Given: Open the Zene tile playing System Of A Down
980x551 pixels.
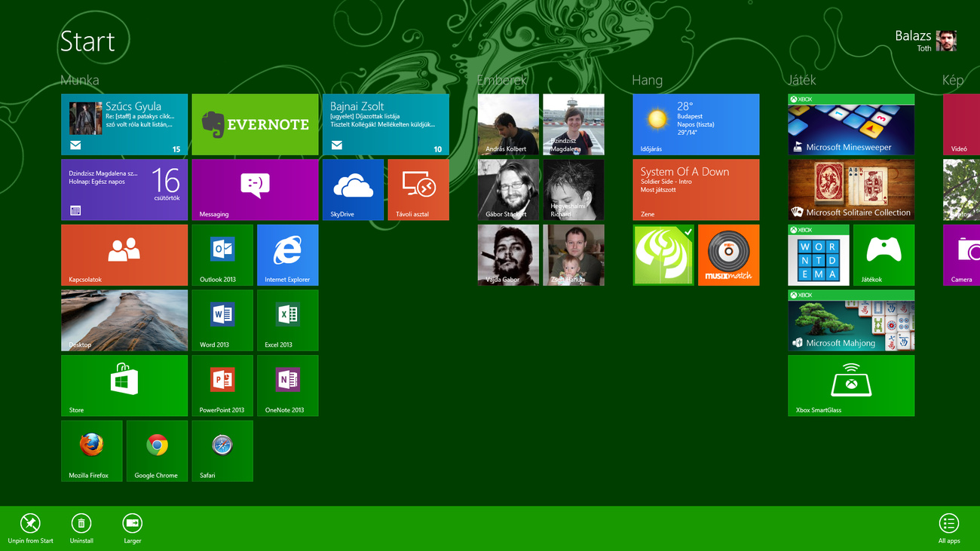Looking at the screenshot, I should [696, 190].
